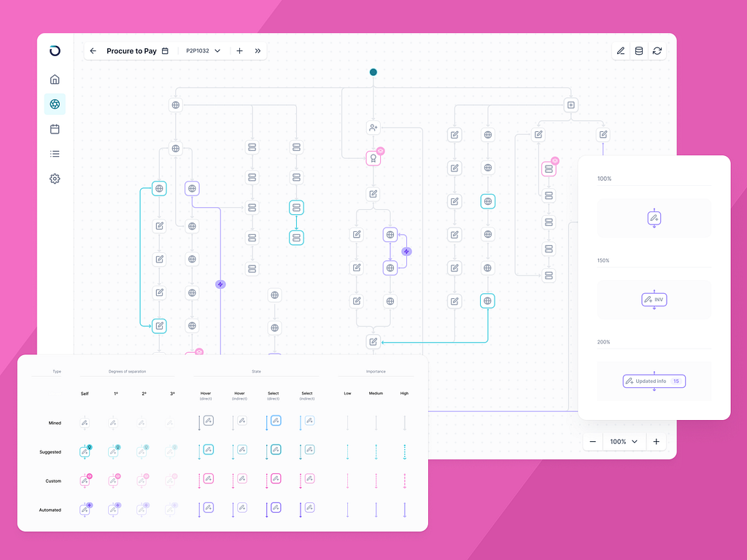
Task: Click the plus button in the header bar
Action: point(240,51)
